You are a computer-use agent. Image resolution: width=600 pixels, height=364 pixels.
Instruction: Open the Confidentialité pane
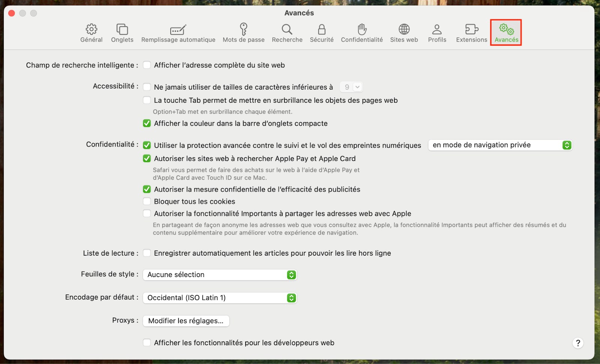361,33
